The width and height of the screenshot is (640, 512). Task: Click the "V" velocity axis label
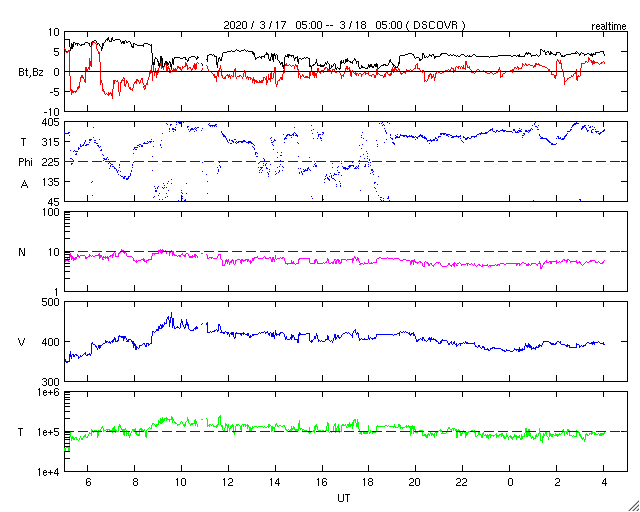[22, 342]
